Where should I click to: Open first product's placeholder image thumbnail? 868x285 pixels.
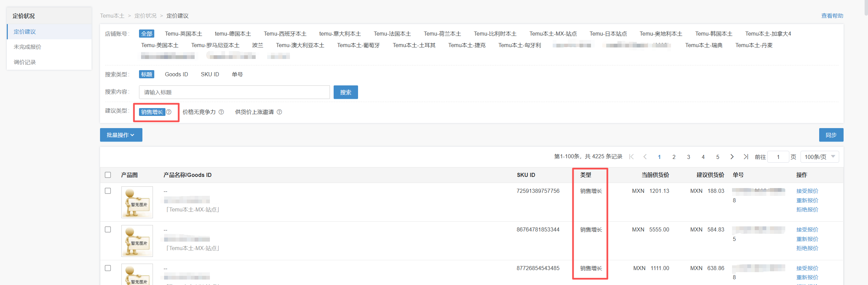coord(137,202)
